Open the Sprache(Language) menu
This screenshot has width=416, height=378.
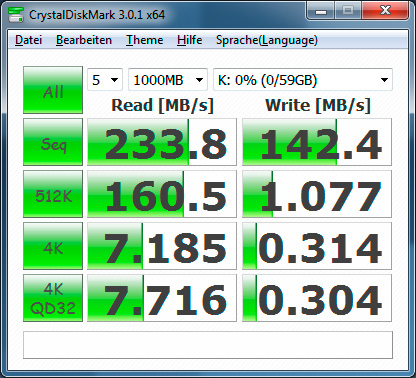click(x=267, y=40)
